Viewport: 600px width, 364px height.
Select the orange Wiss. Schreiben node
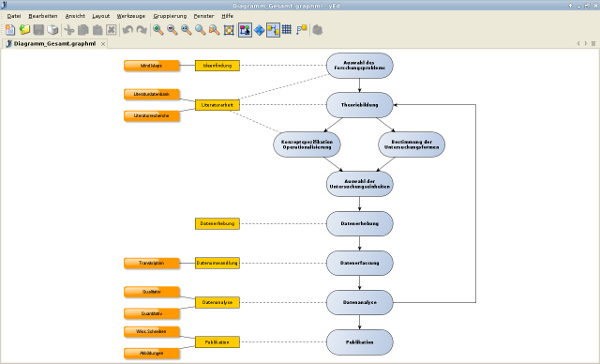click(x=152, y=331)
